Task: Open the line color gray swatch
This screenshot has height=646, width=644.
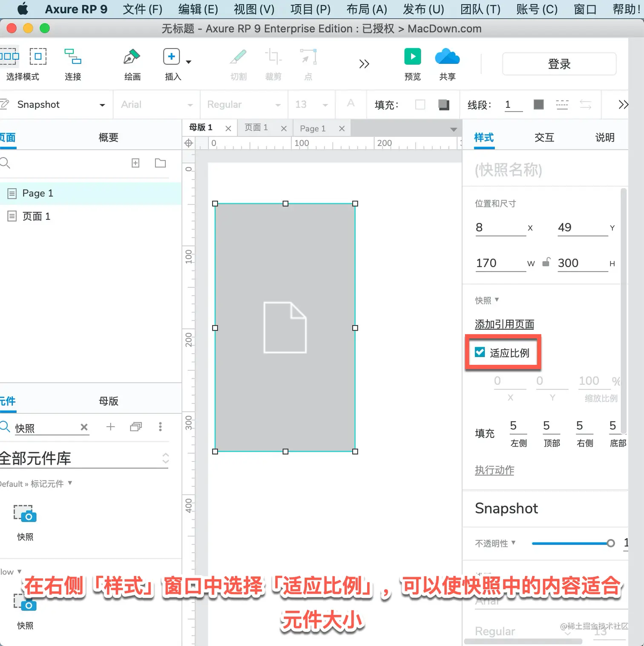Action: coord(539,104)
